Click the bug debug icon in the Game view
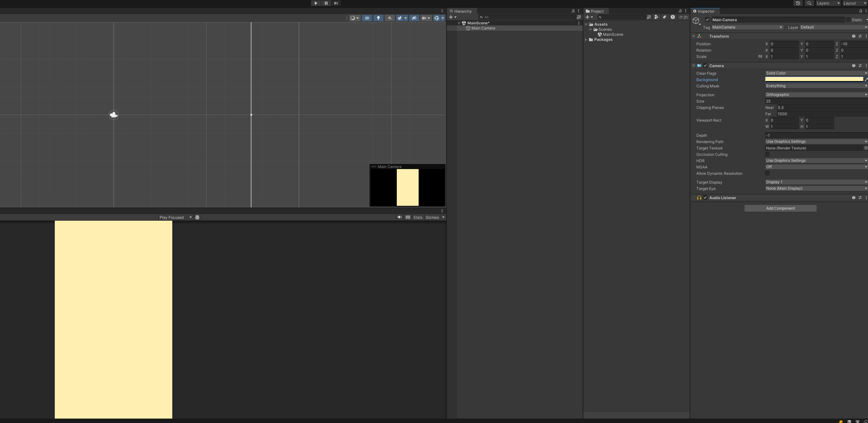Image resolution: width=868 pixels, height=423 pixels. [x=198, y=217]
